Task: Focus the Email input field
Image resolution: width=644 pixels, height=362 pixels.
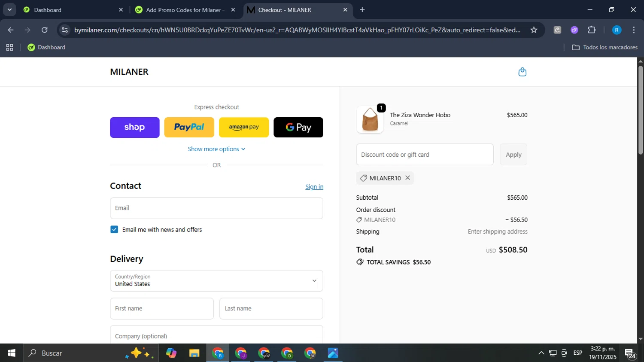Action: pyautogui.click(x=216, y=208)
